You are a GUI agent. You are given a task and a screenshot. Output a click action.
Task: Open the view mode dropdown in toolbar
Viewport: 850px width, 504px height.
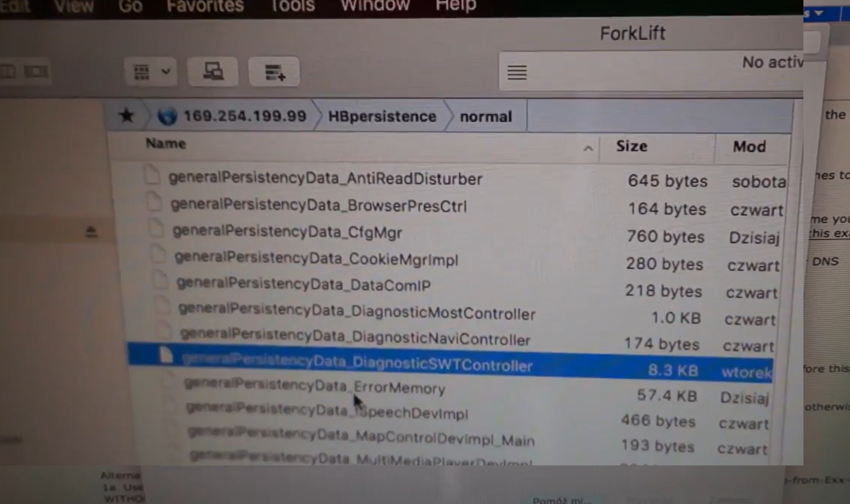coord(166,72)
